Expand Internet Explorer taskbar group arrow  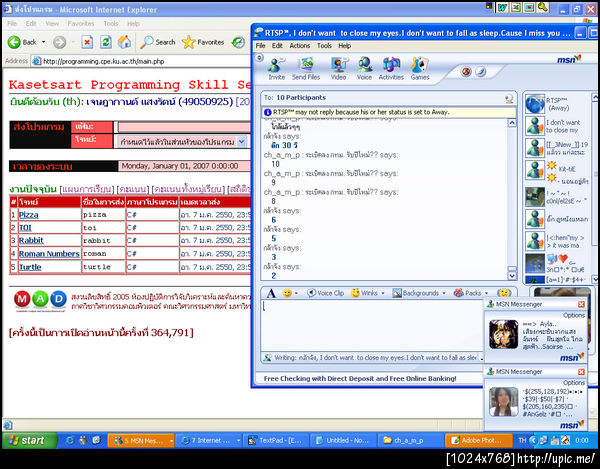[x=238, y=441]
